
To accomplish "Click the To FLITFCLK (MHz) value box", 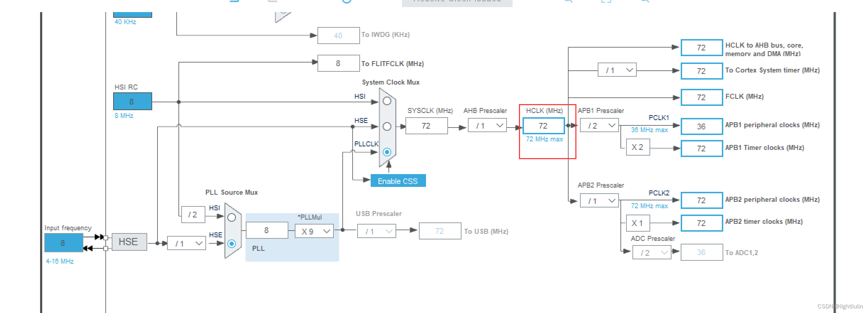I will pos(339,63).
